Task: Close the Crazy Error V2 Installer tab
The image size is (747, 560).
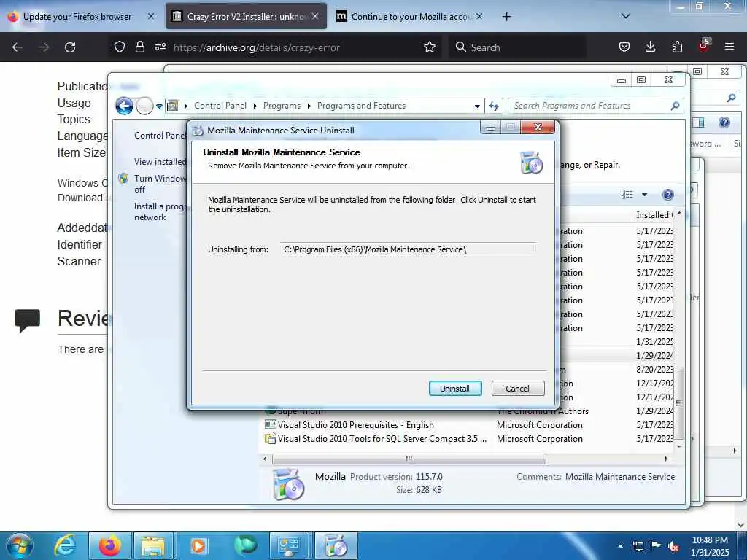Action: 315,16
